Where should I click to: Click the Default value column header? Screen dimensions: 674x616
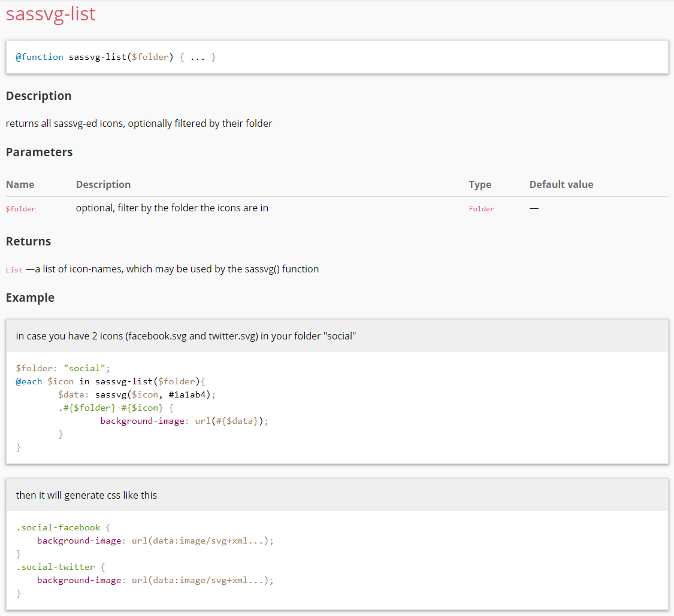tap(561, 184)
